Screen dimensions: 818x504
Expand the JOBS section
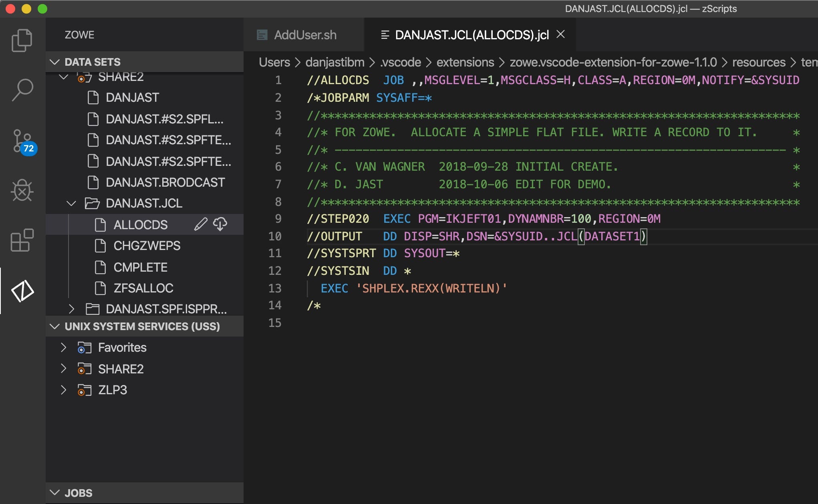55,493
